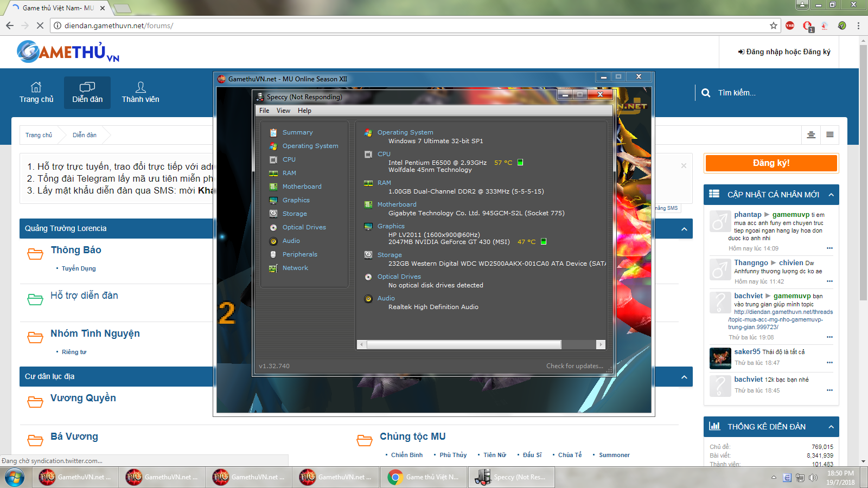Click the CPU temperature indicator icon

[x=520, y=162]
